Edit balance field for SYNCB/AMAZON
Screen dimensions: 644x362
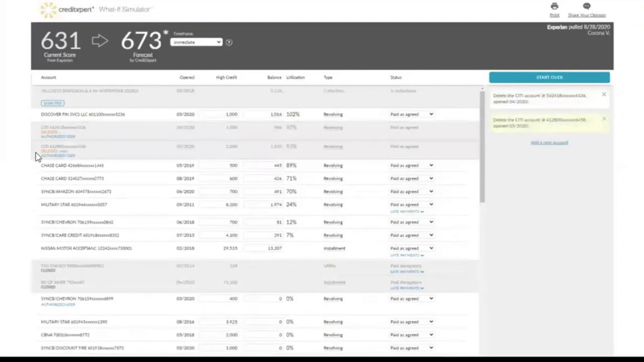click(264, 192)
